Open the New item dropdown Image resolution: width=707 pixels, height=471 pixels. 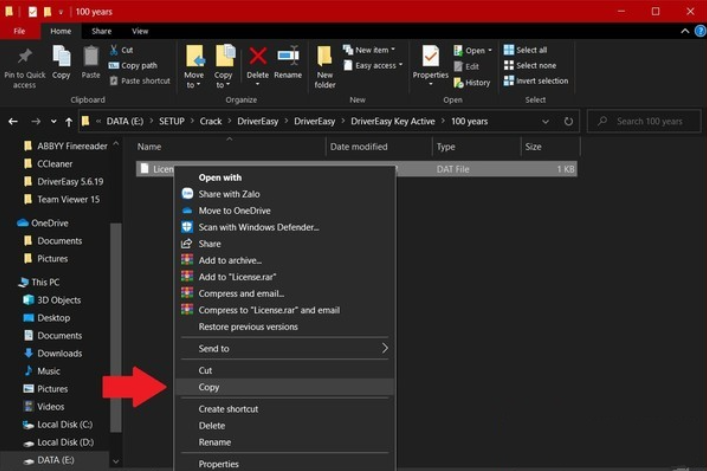coord(369,50)
